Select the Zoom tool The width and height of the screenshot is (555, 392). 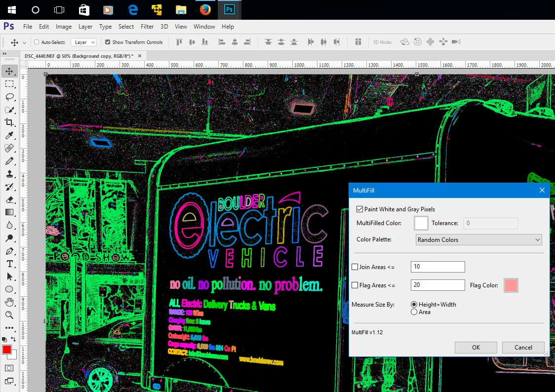[9, 315]
